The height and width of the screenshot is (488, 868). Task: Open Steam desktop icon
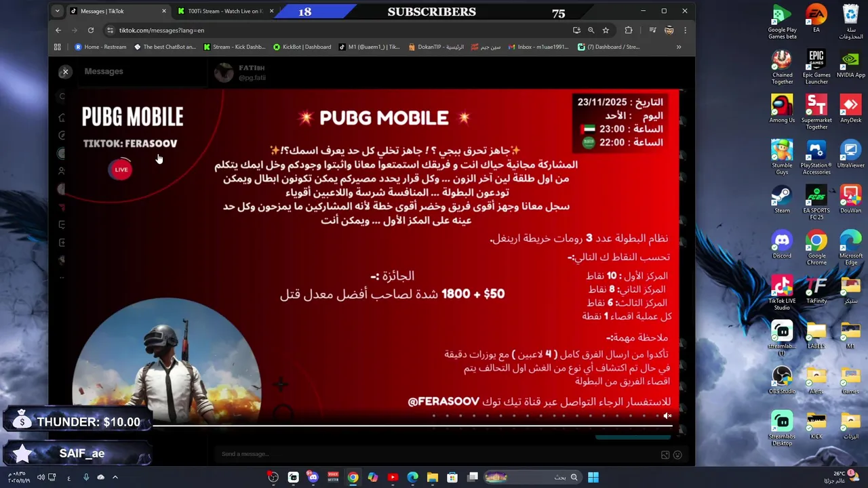pos(782,200)
